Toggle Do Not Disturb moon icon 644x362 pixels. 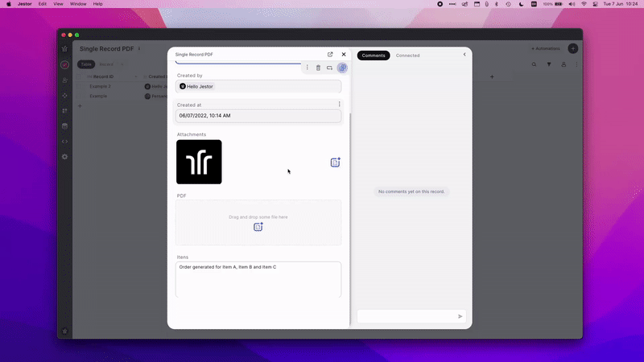(521, 4)
